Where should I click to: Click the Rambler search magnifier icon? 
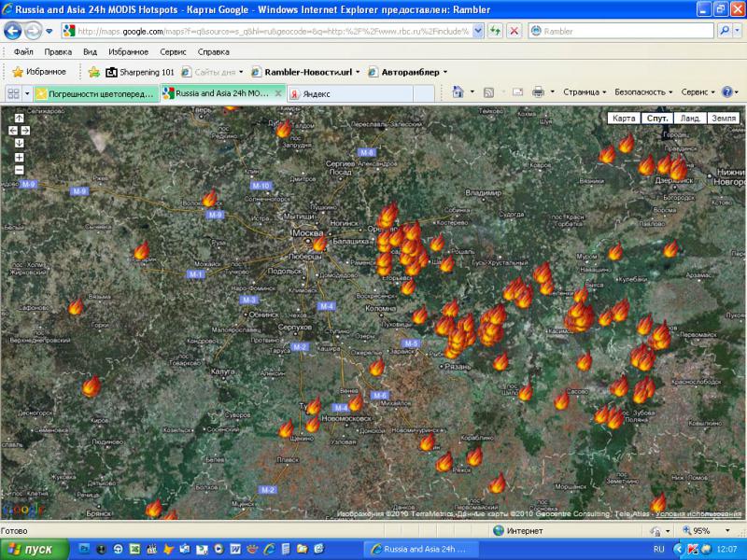725,32
